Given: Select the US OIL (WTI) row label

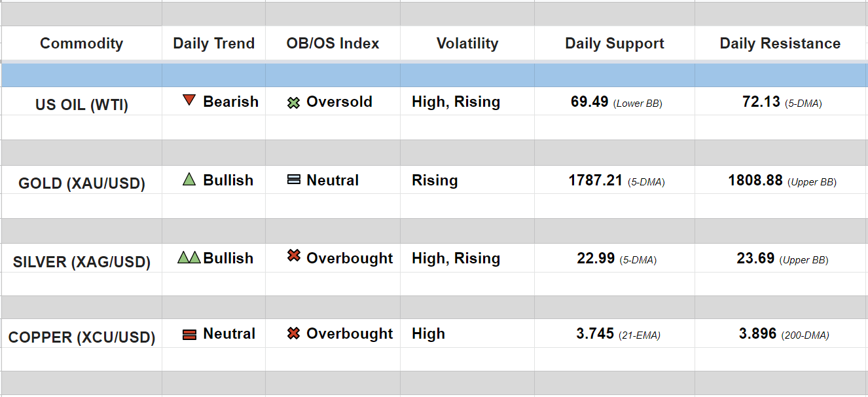Looking at the screenshot, I should 82,105.
